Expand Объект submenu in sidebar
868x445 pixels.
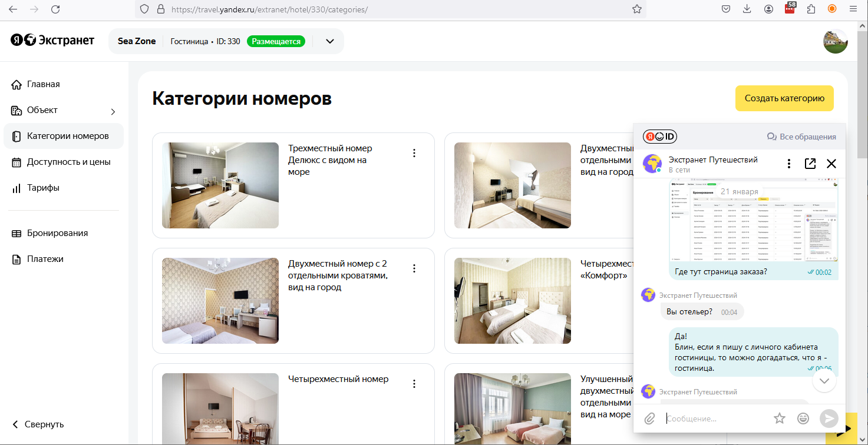click(x=113, y=111)
